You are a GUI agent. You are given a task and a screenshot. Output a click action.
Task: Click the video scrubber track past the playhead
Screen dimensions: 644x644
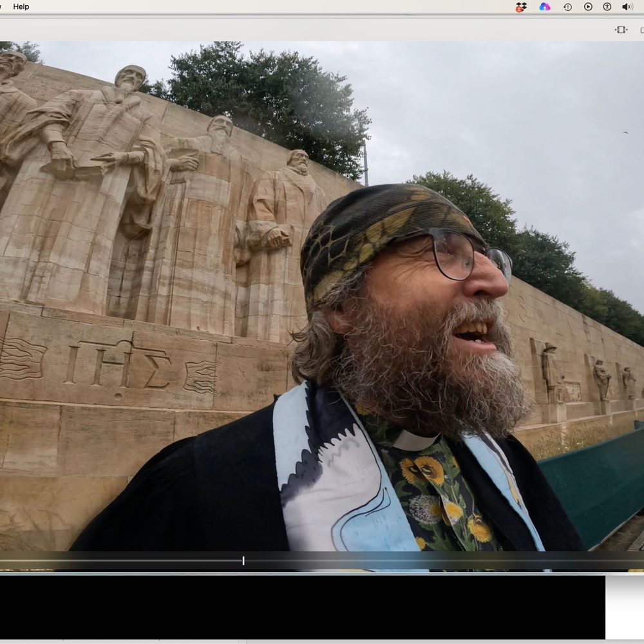point(444,561)
